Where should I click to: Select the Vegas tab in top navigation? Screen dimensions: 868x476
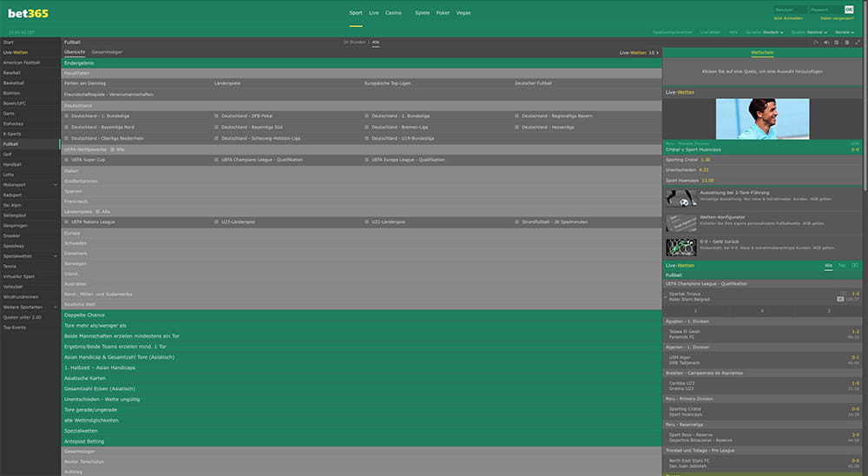pyautogui.click(x=464, y=13)
